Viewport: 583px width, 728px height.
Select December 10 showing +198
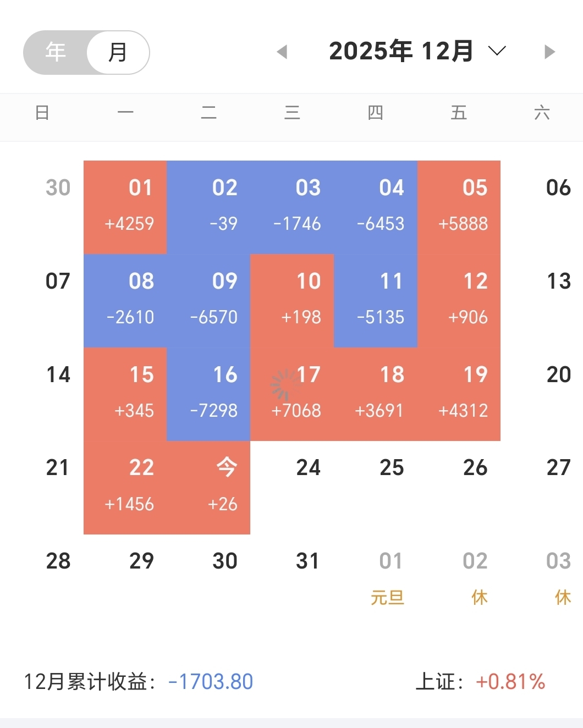tap(292, 300)
